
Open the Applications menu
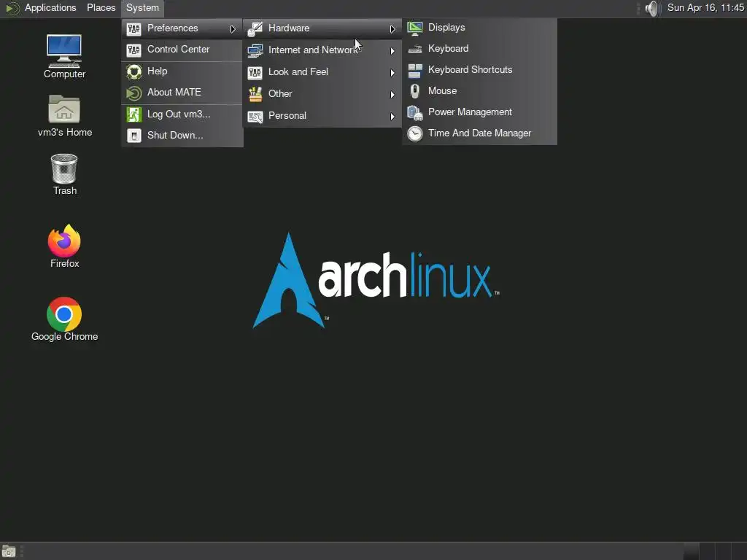point(50,8)
